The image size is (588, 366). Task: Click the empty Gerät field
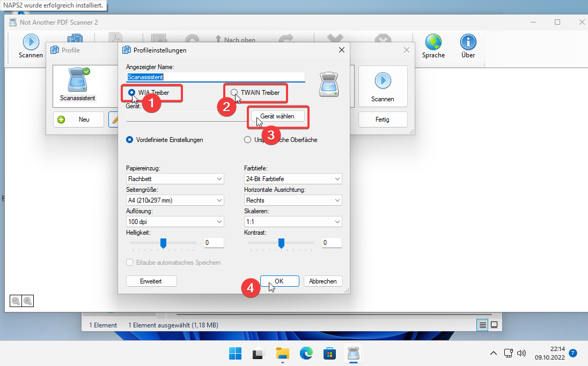187,116
